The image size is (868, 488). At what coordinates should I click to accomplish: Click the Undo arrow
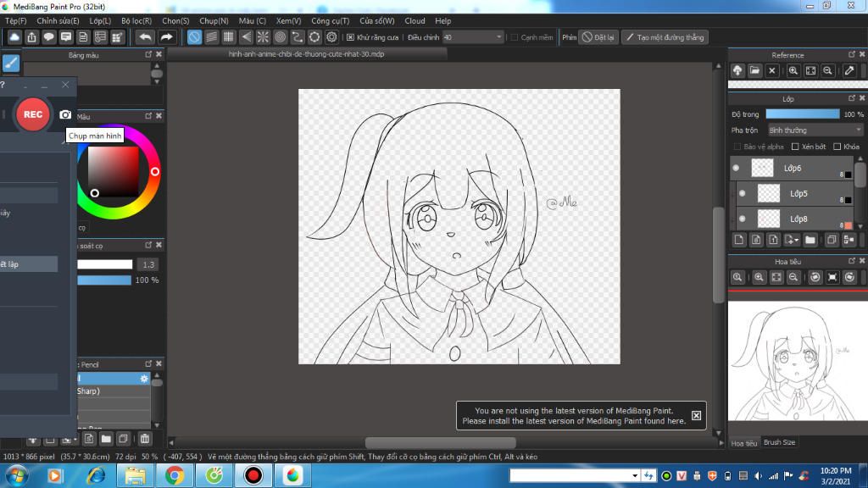145,37
